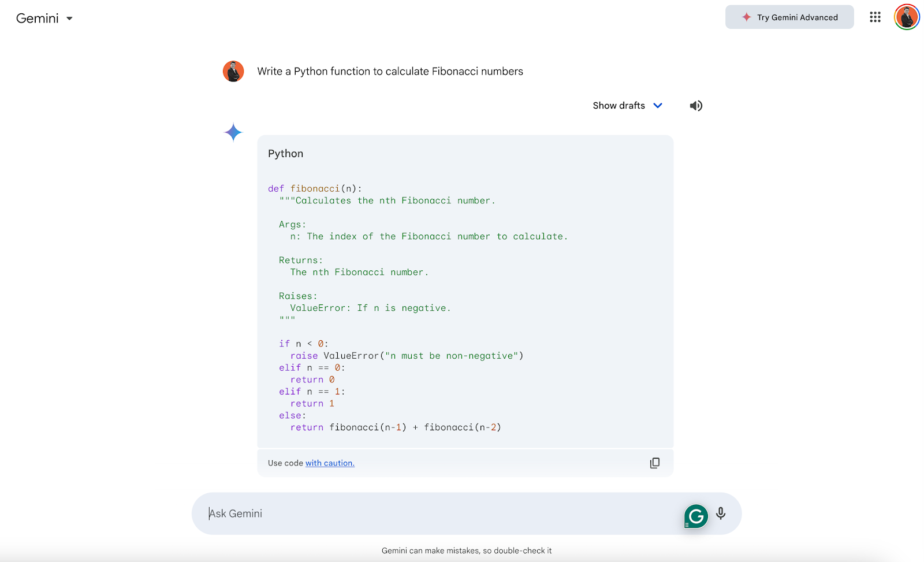Open drafts using the blue down arrow
The image size is (924, 562).
click(x=658, y=106)
